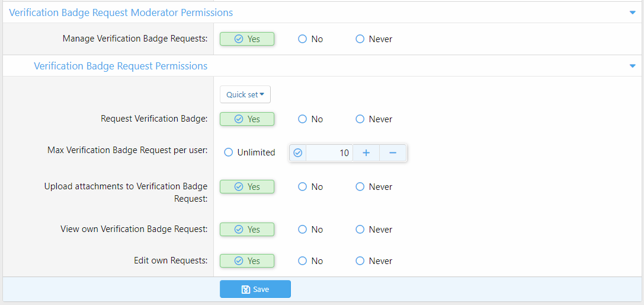Set Manage Verification Badge Requests to Never

[360, 39]
